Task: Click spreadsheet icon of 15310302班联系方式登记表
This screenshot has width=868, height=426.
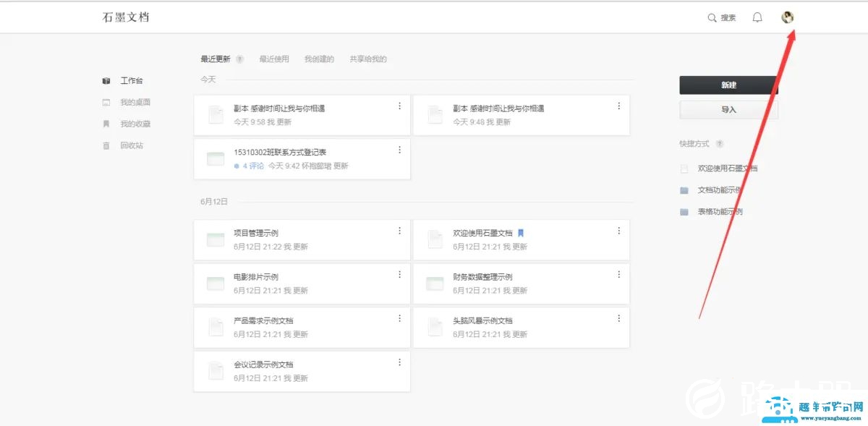Action: click(216, 159)
